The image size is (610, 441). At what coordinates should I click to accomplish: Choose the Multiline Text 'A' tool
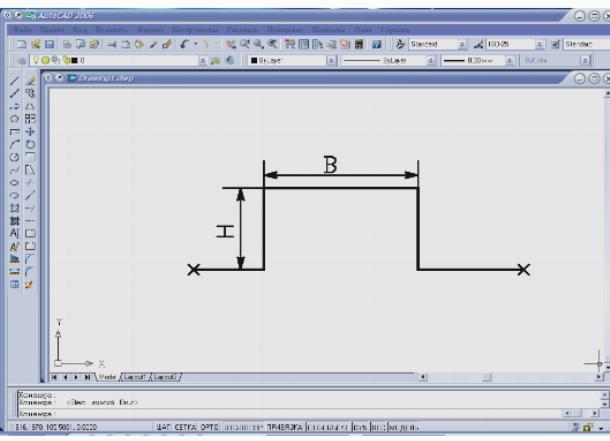(15, 230)
